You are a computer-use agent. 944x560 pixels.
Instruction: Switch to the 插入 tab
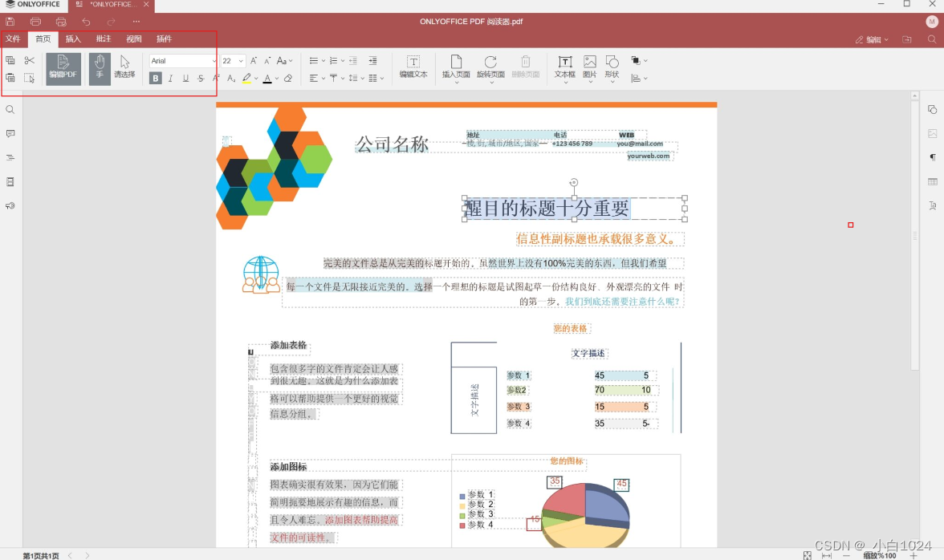73,39
